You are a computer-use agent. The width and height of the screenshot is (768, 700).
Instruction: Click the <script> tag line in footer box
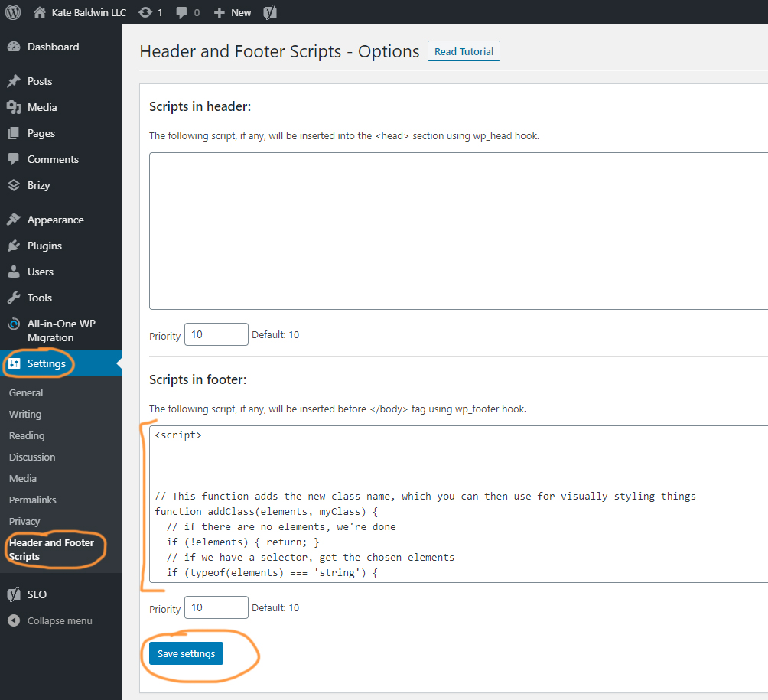tap(178, 435)
